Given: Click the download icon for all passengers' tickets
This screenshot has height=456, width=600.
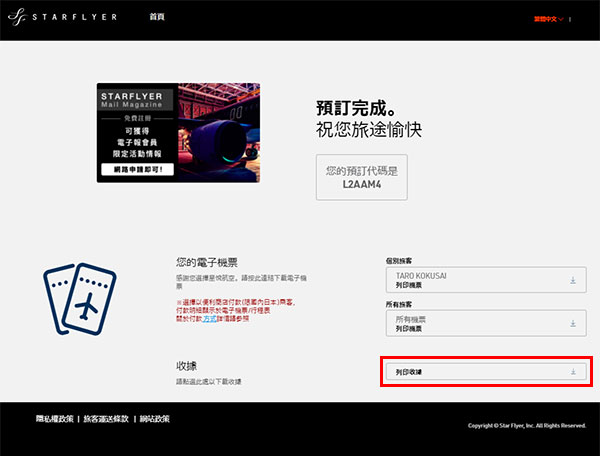Looking at the screenshot, I should 573,323.
